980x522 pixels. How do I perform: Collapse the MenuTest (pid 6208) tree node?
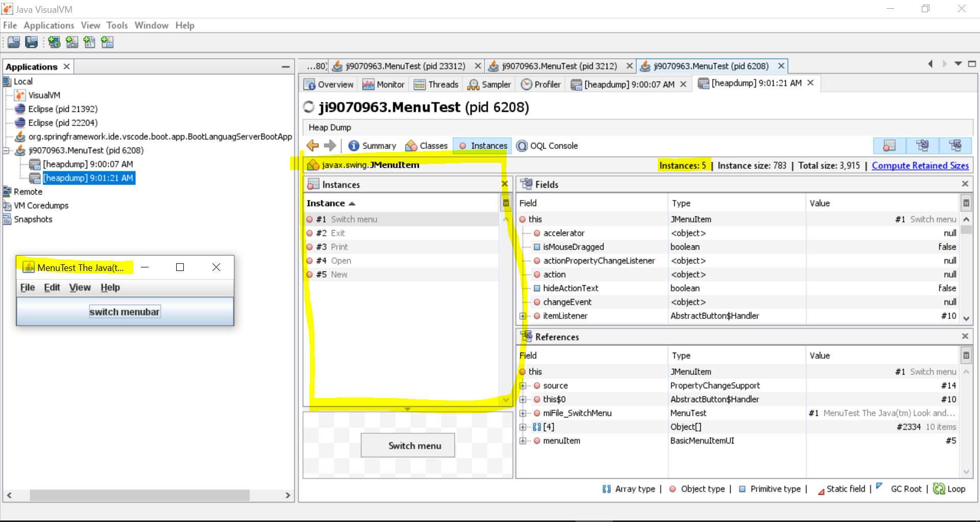pyautogui.click(x=7, y=151)
